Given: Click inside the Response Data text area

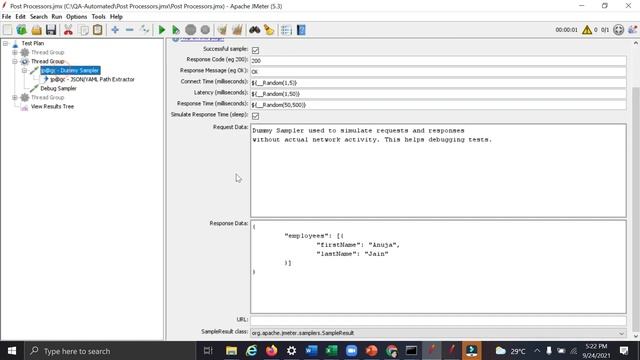Looking at the screenshot, I should tap(438, 267).
